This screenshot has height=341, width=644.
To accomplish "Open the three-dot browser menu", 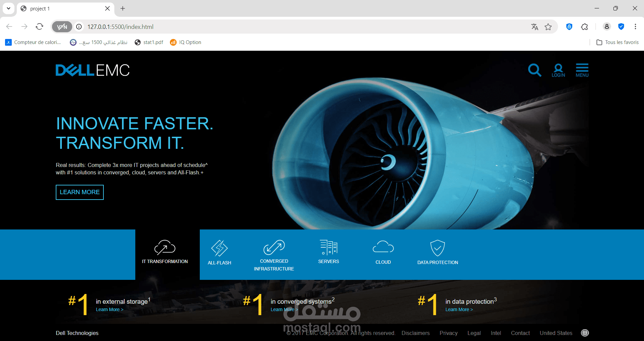I will pos(635,27).
